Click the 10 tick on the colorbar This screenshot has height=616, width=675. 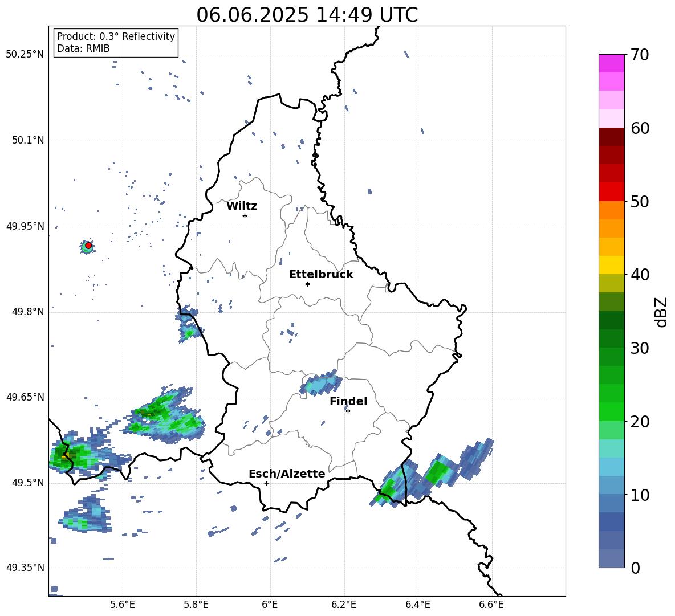coord(640,495)
